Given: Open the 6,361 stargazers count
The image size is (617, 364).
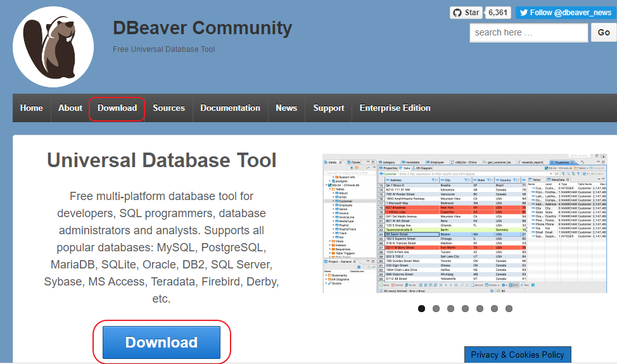Looking at the screenshot, I should pyautogui.click(x=498, y=13).
